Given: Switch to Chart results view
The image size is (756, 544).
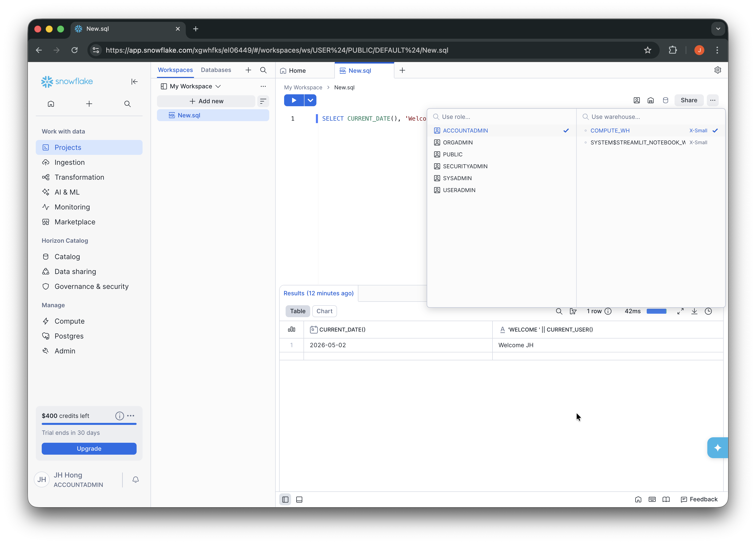Looking at the screenshot, I should click(x=324, y=311).
